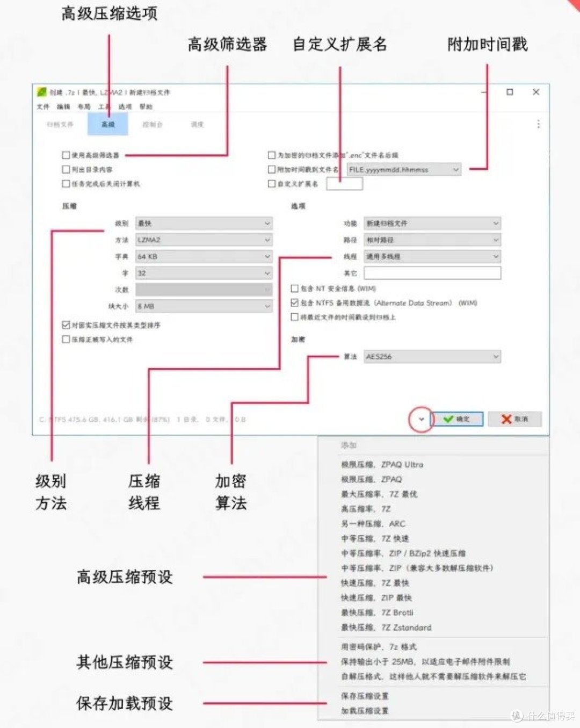Open the 路径 dropdown showing 相对路径
The height and width of the screenshot is (728, 580).
click(432, 240)
